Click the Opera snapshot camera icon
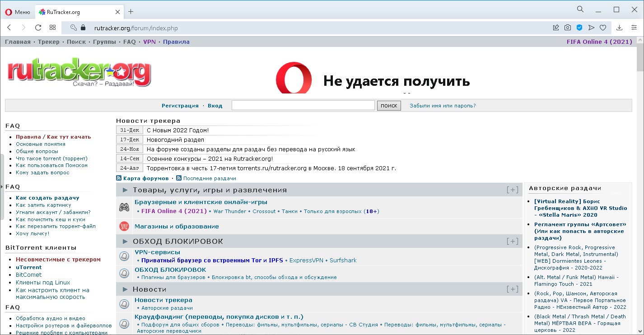This screenshot has height=335, width=644. pyautogui.click(x=568, y=28)
